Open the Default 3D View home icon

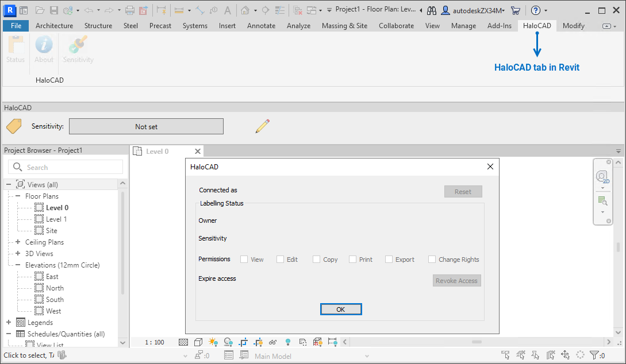(244, 10)
